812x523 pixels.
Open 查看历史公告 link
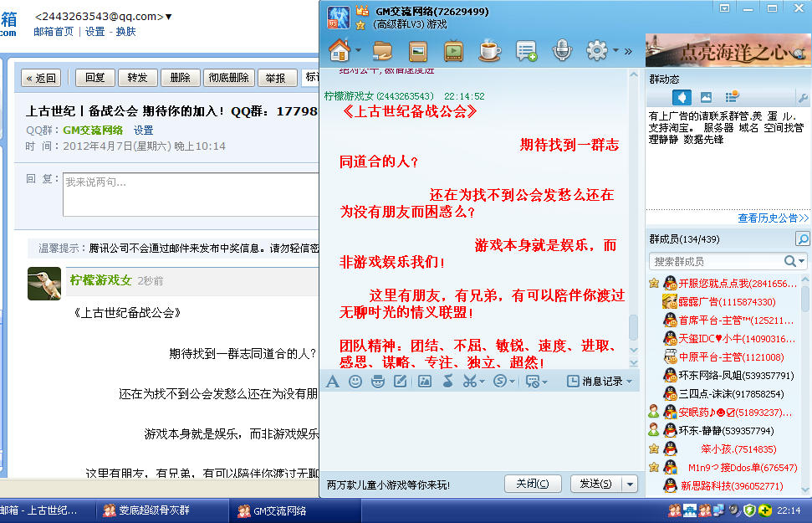pos(773,218)
